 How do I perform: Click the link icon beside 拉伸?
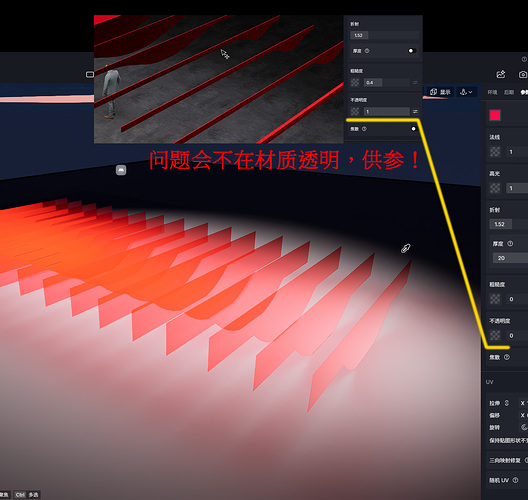(506, 403)
